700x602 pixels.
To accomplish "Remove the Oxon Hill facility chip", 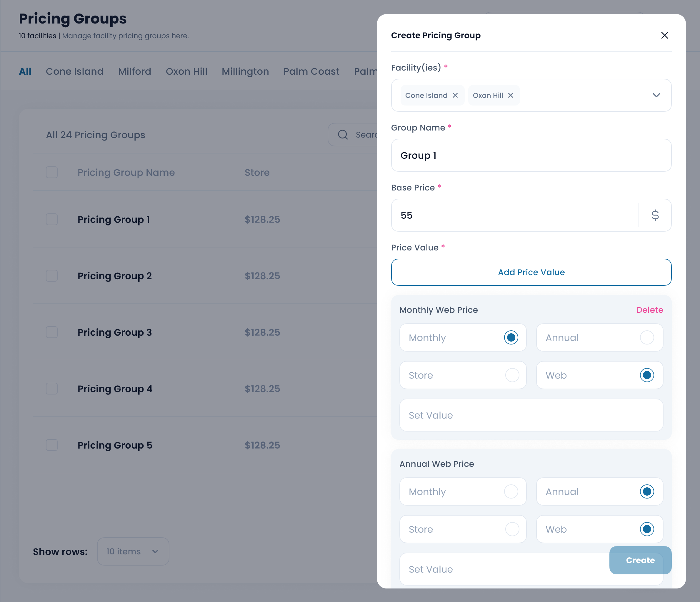I will pyautogui.click(x=511, y=95).
